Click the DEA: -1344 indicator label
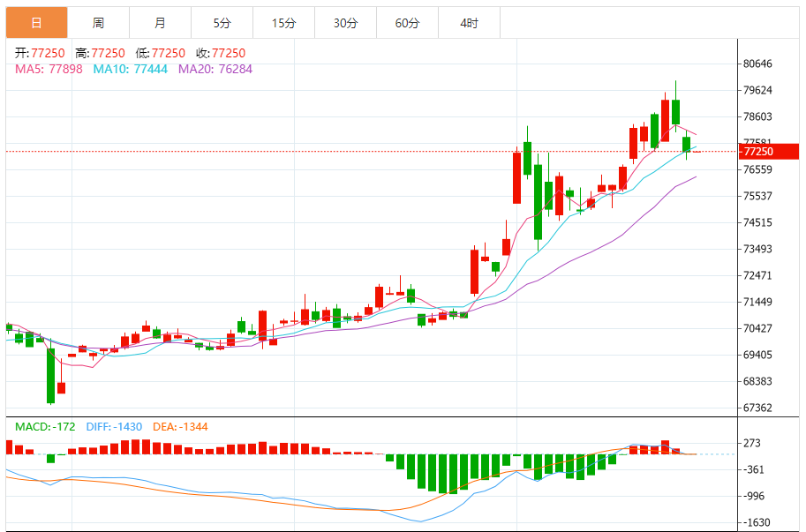Viewport: 806px width, 532px height. click(x=180, y=427)
